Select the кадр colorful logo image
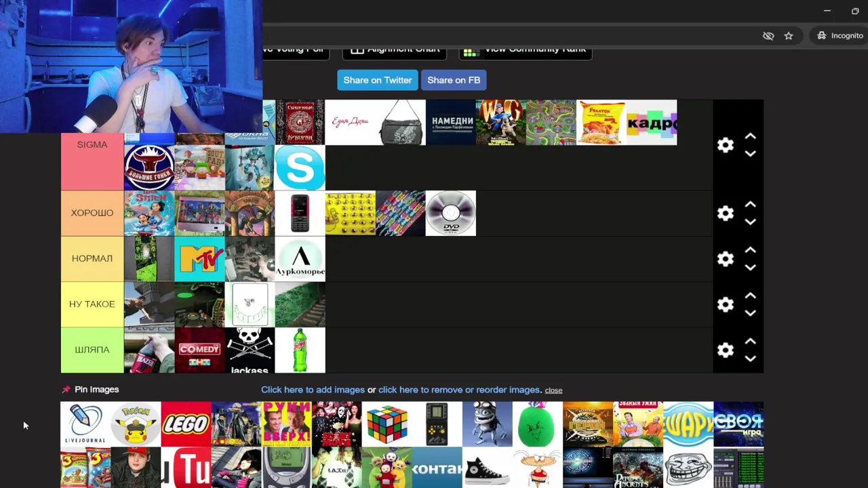This screenshot has width=868, height=488. tap(652, 123)
